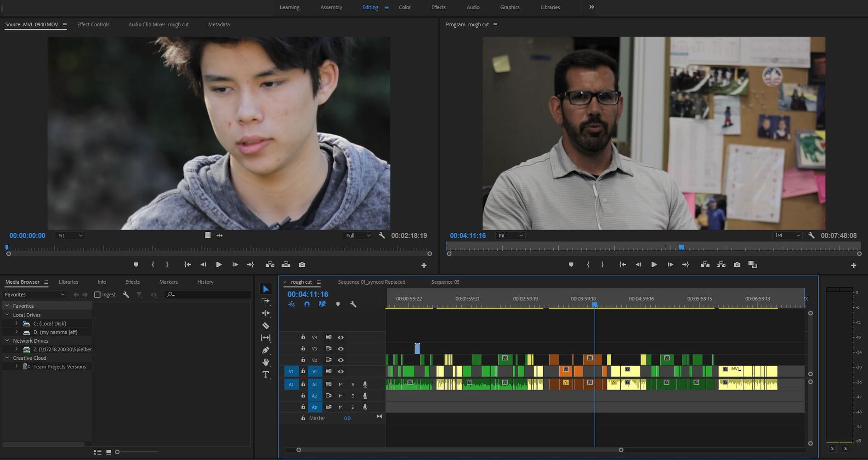868x460 pixels.
Task: Select the Pen tool
Action: (266, 350)
